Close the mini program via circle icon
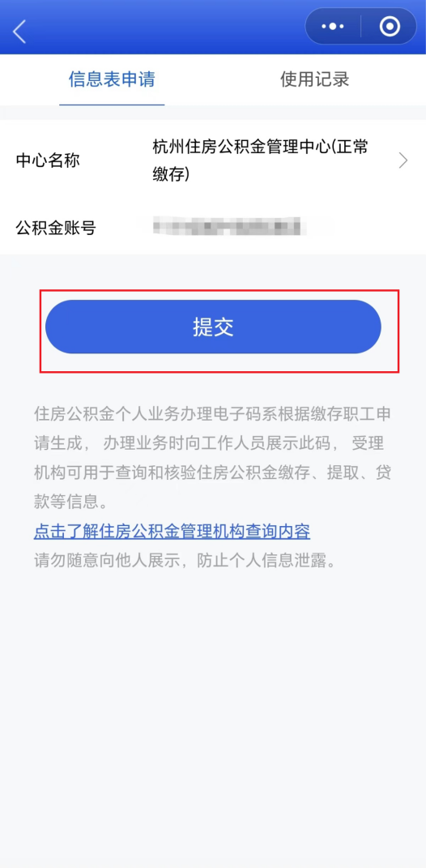 (x=390, y=26)
